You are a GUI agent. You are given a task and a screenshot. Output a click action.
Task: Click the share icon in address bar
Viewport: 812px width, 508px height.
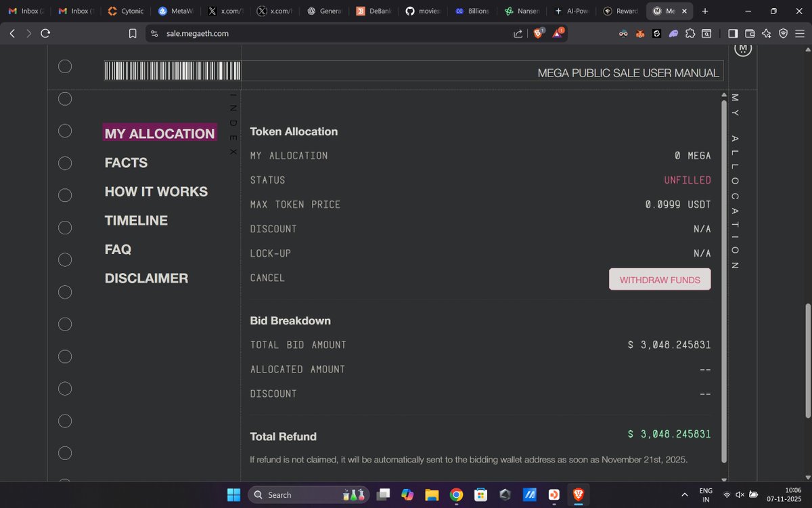(x=518, y=33)
